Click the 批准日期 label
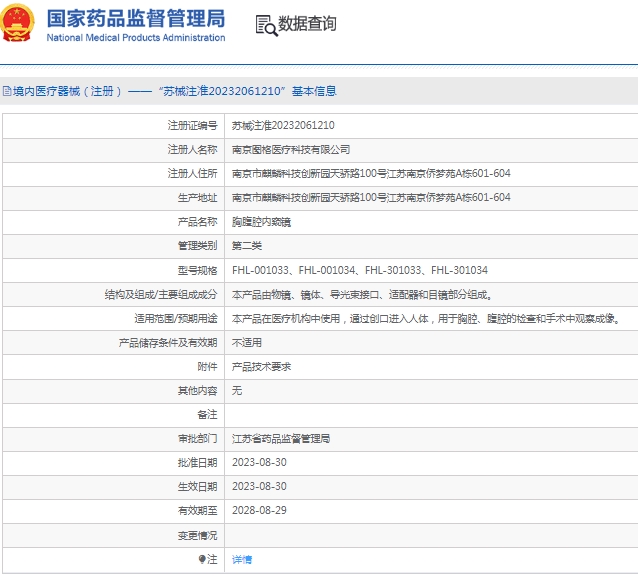The height and width of the screenshot is (582, 638). tap(197, 463)
